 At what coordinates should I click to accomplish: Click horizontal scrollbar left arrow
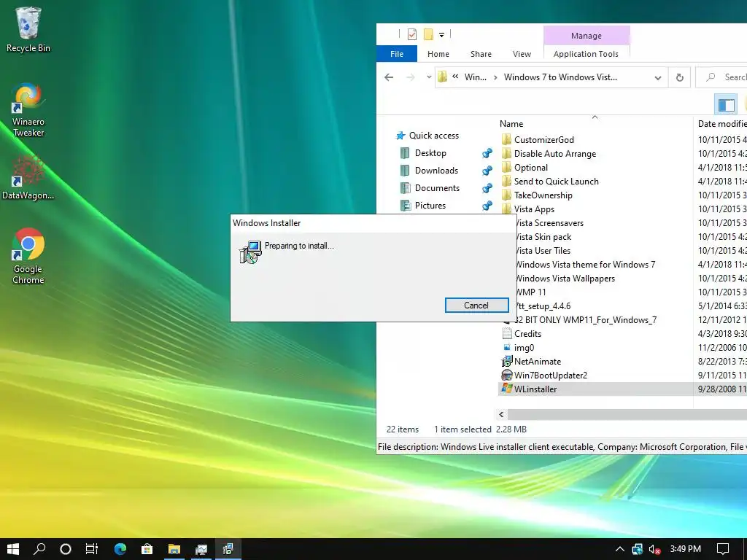tap(501, 414)
